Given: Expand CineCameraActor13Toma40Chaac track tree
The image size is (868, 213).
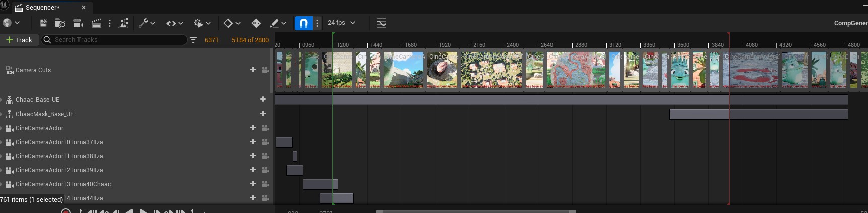Looking at the screenshot, I should [x=2, y=184].
